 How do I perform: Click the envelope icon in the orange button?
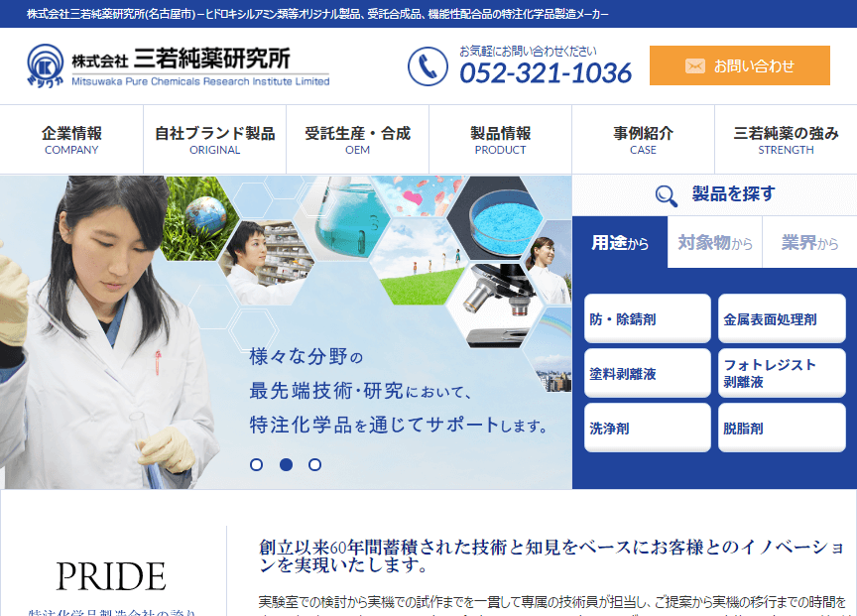[x=695, y=66]
